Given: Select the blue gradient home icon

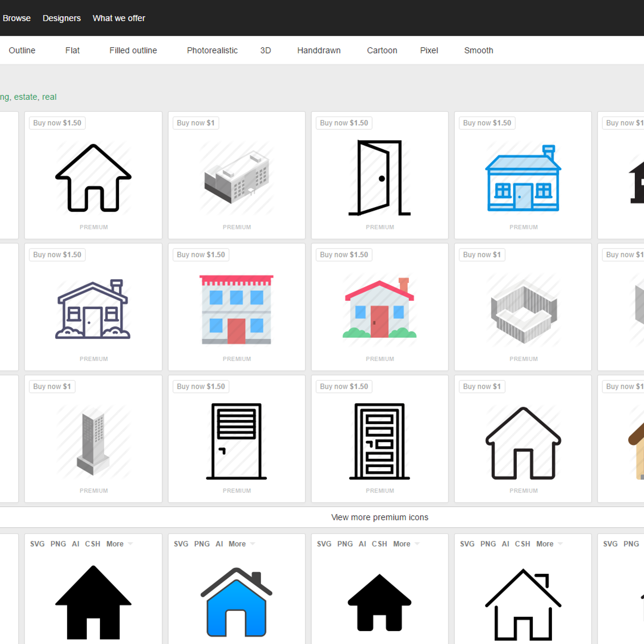Looking at the screenshot, I should coord(237,602).
